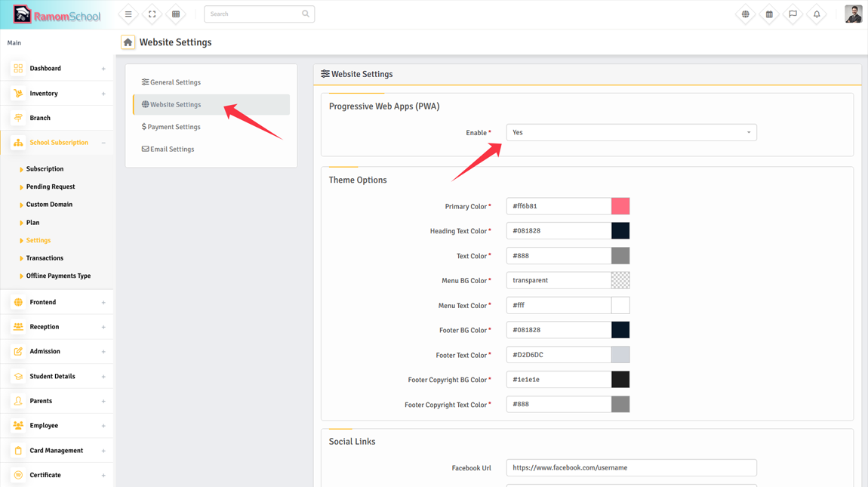
Task: Collapse the School Subscription menu
Action: (57, 143)
